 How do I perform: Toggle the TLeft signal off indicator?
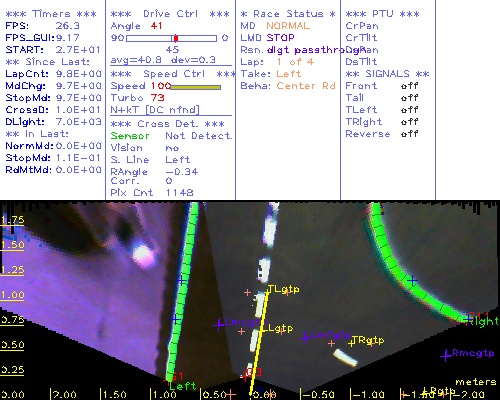(x=410, y=110)
